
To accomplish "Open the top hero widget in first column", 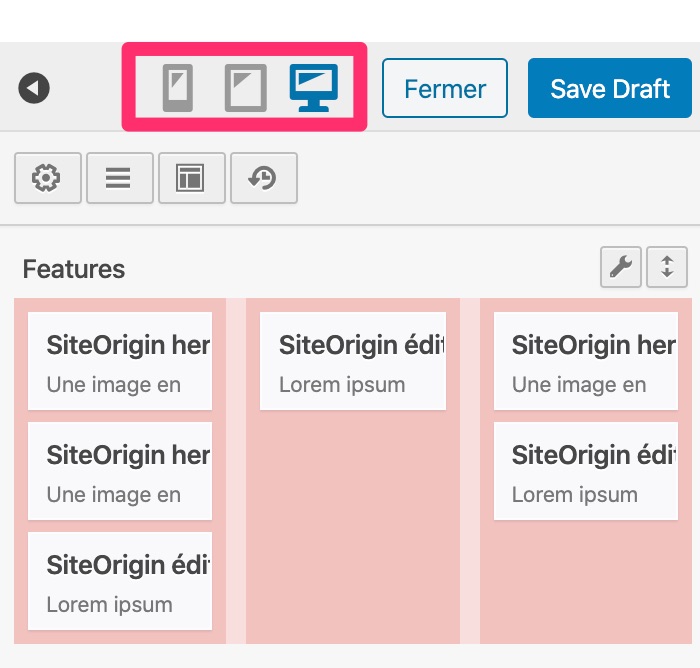I will coord(120,361).
